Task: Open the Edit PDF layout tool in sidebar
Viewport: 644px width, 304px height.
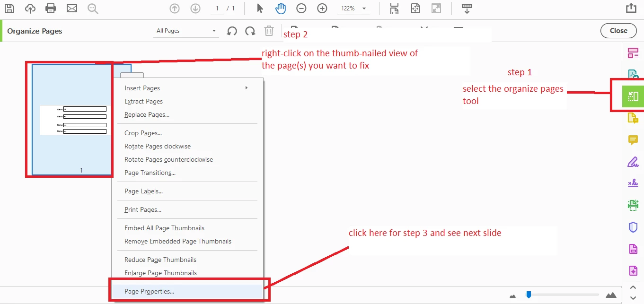Action: point(633,53)
